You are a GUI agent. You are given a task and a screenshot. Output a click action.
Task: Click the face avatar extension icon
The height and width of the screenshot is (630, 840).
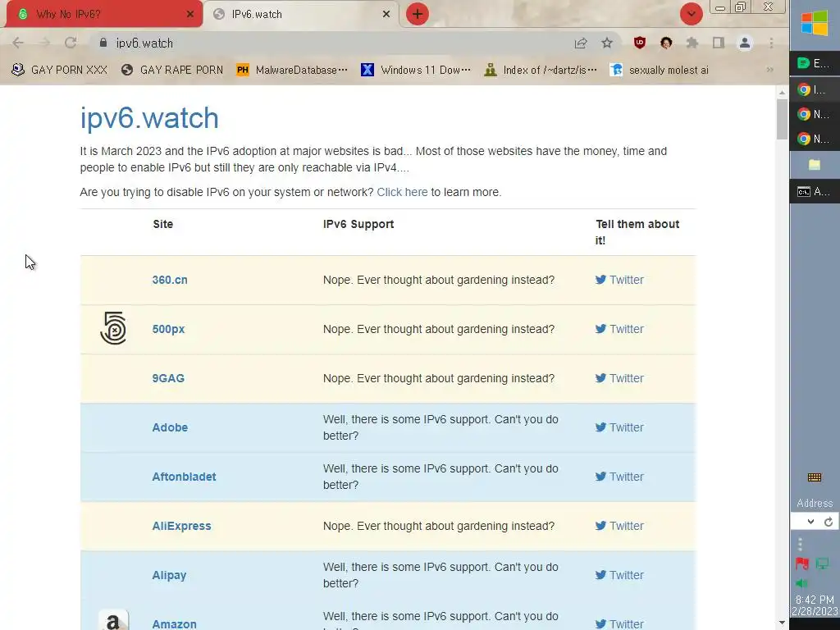click(x=666, y=43)
